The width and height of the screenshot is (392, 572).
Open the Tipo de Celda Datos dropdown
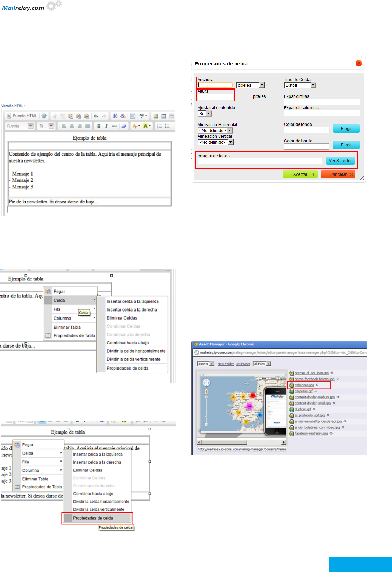tap(300, 85)
